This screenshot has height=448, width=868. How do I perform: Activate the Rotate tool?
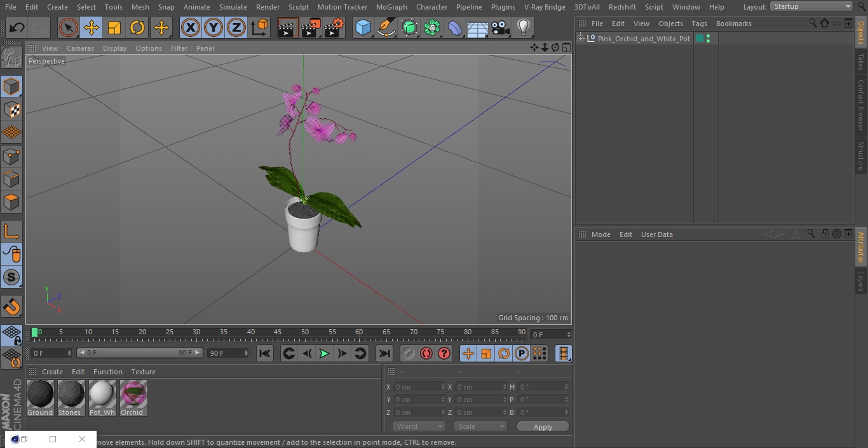point(137,27)
